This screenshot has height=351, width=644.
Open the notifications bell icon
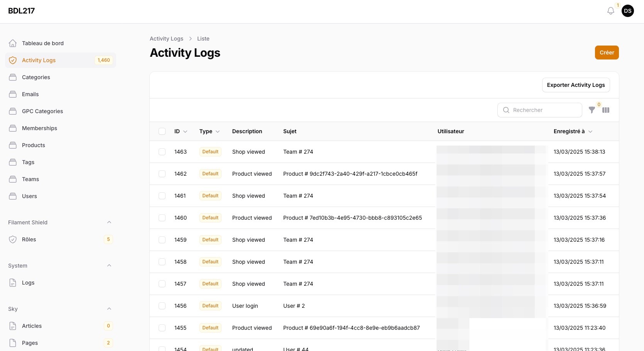610,11
